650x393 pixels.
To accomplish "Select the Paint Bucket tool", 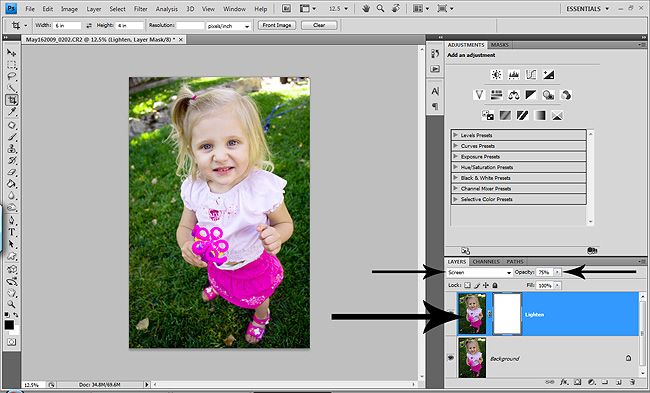I will [11, 184].
